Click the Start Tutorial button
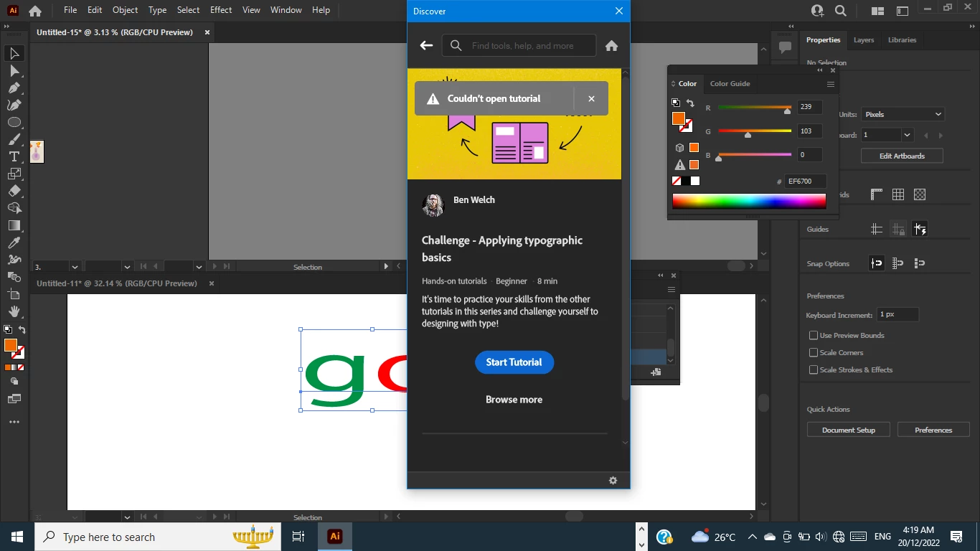The image size is (980, 551). coord(514,362)
